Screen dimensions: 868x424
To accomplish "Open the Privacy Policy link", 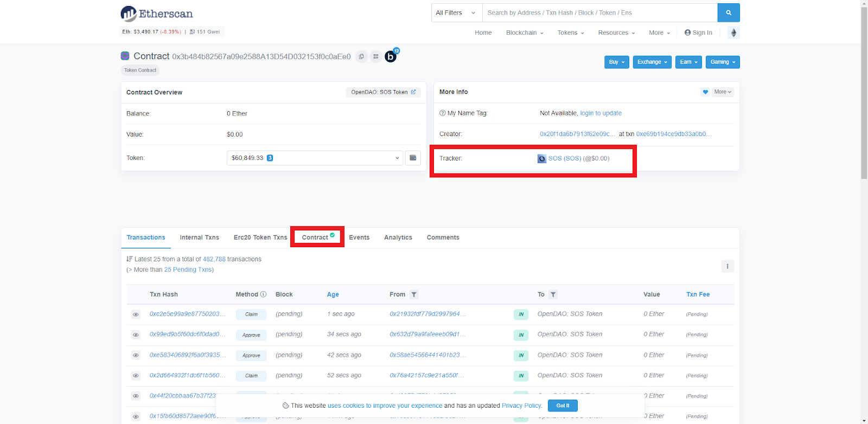I will click(x=521, y=406).
